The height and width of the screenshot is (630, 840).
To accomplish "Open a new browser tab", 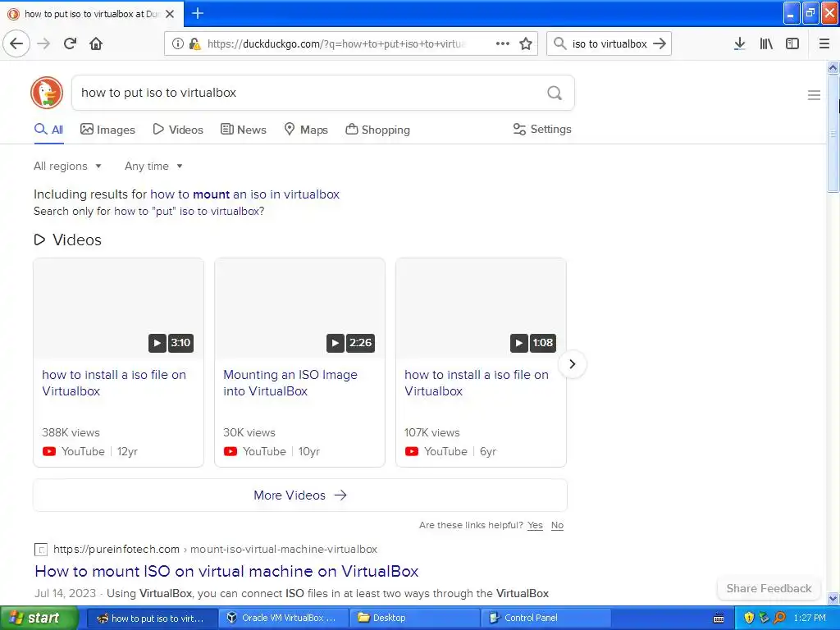I will [x=198, y=13].
